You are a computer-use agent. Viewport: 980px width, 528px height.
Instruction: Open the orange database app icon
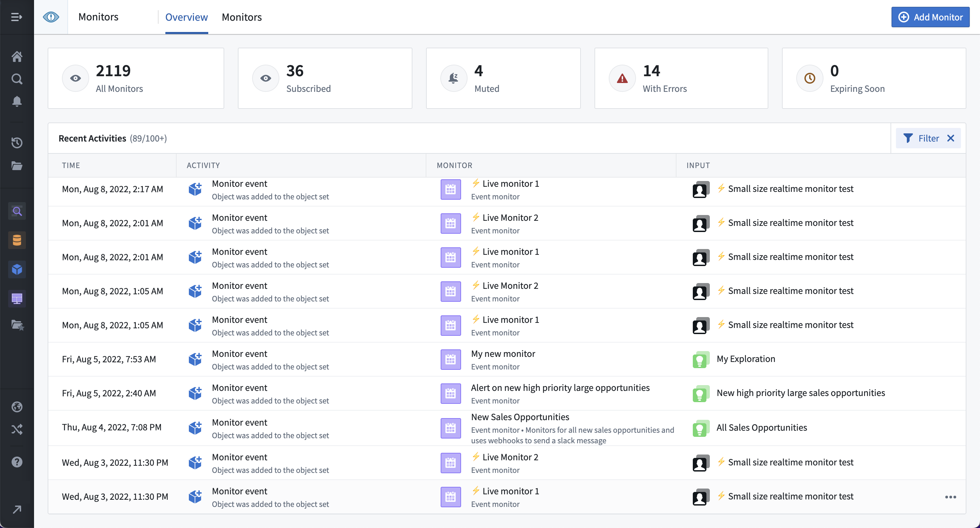[x=17, y=241]
